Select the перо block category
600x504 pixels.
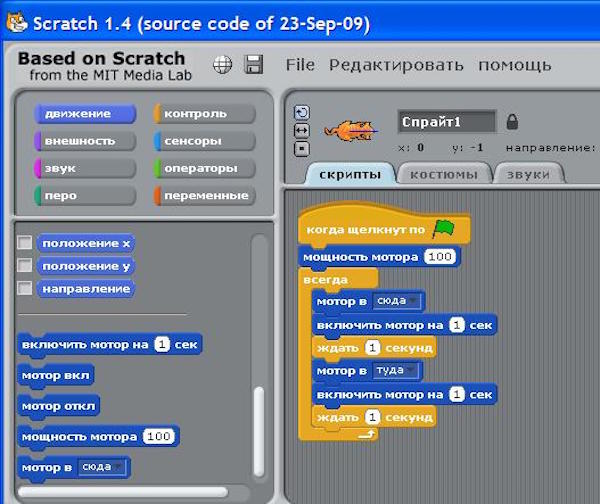coord(85,196)
